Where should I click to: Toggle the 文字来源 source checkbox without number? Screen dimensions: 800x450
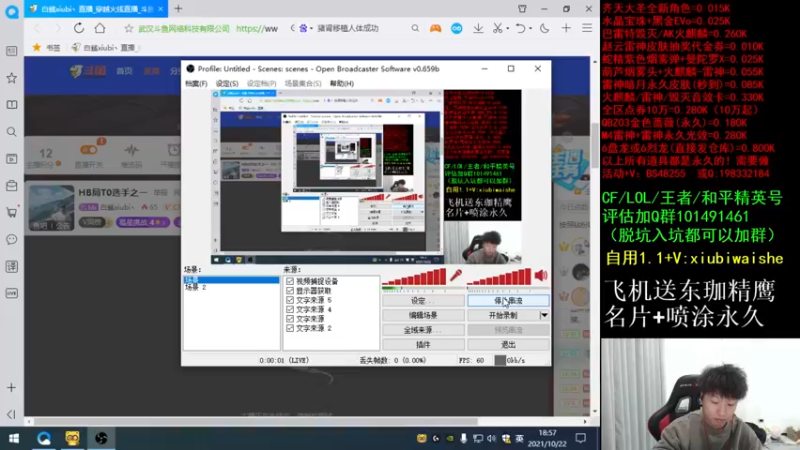(x=290, y=319)
